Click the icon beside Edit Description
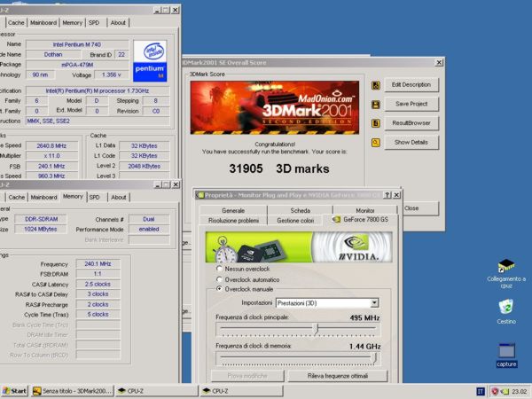The image size is (532, 399). click(376, 85)
